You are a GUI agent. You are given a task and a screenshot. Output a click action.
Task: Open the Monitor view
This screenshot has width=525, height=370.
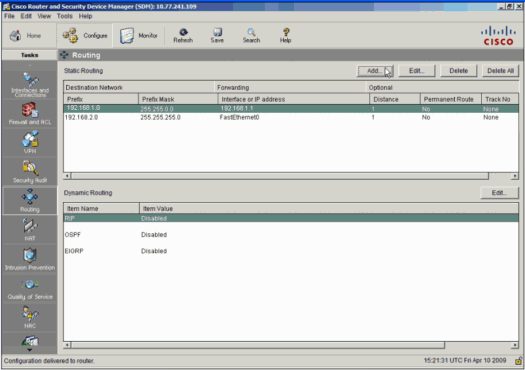tap(139, 35)
